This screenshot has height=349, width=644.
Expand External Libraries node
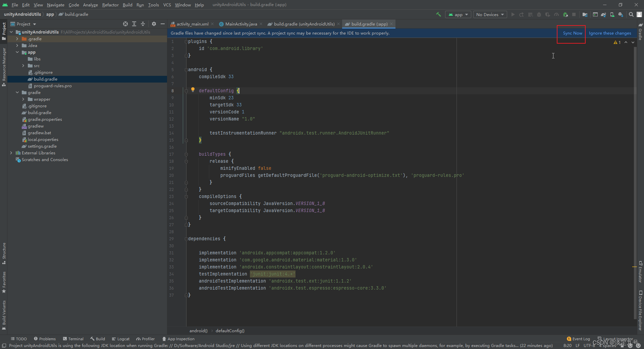[11, 153]
